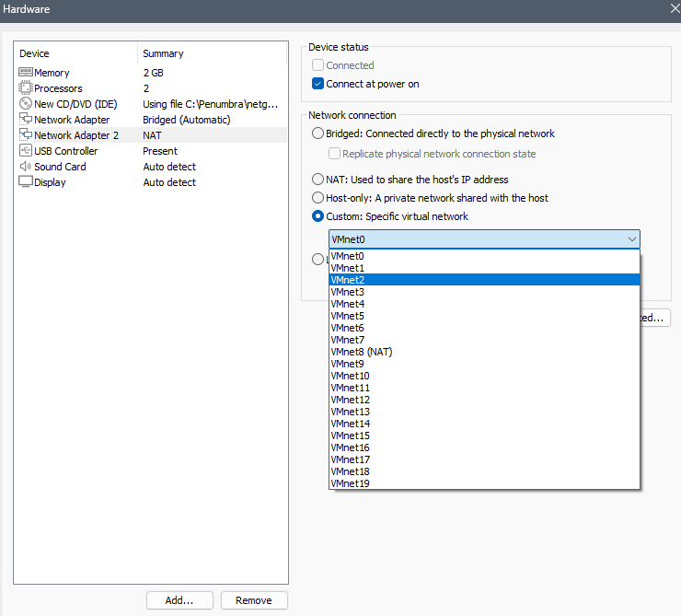Select the New CD/DVD (IDE) row

coord(151,104)
